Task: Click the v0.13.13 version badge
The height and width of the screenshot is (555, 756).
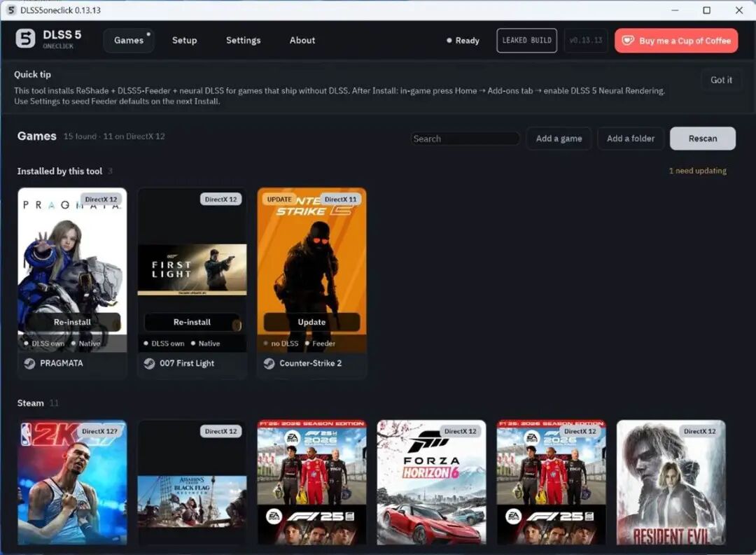Action: pyautogui.click(x=586, y=41)
